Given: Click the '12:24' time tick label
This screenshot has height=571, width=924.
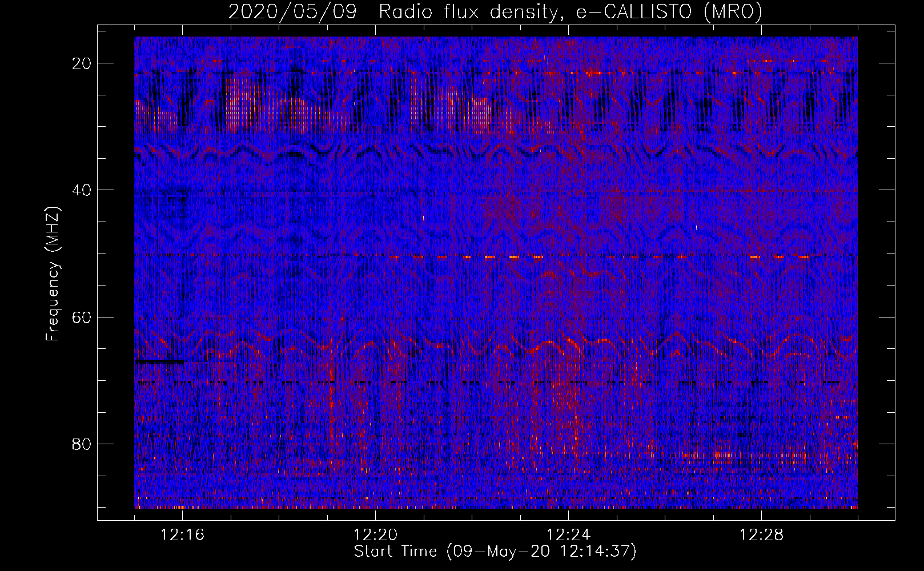Looking at the screenshot, I should pos(569,535).
